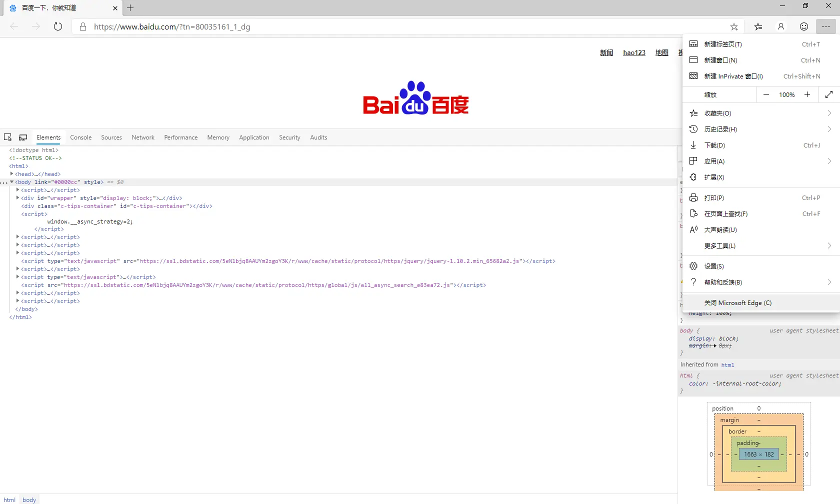This screenshot has height=504, width=840.
Task: Add page to favorites star icon
Action: [734, 26]
